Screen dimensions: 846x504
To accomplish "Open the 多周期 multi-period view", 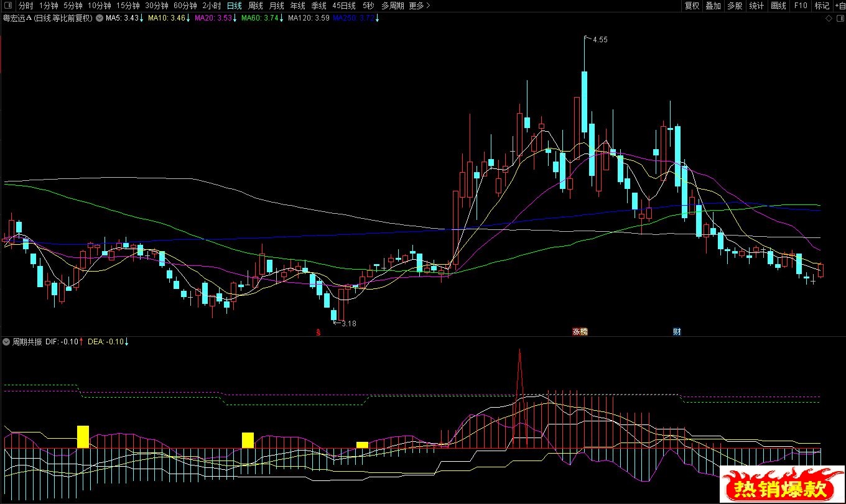I will pyautogui.click(x=393, y=6).
